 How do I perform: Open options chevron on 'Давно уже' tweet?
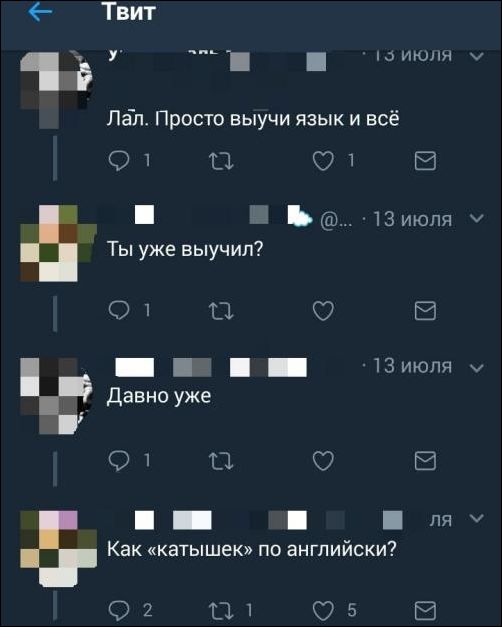click(477, 367)
